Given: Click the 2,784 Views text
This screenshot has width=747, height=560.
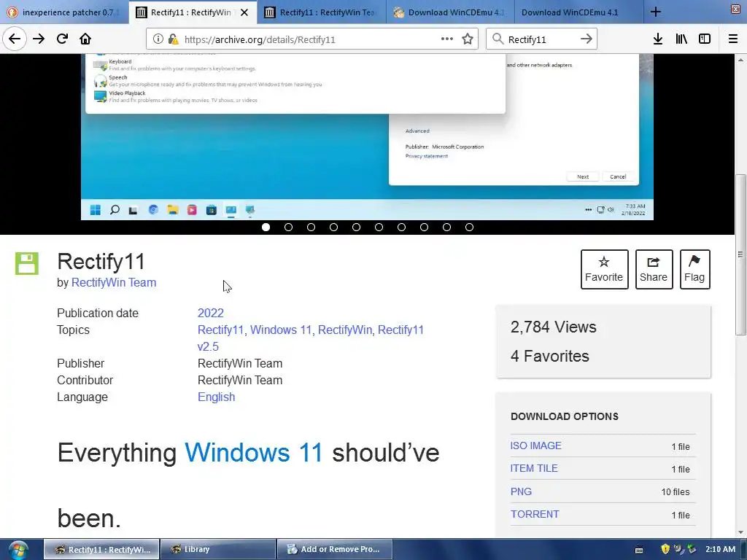Looking at the screenshot, I should 554,327.
